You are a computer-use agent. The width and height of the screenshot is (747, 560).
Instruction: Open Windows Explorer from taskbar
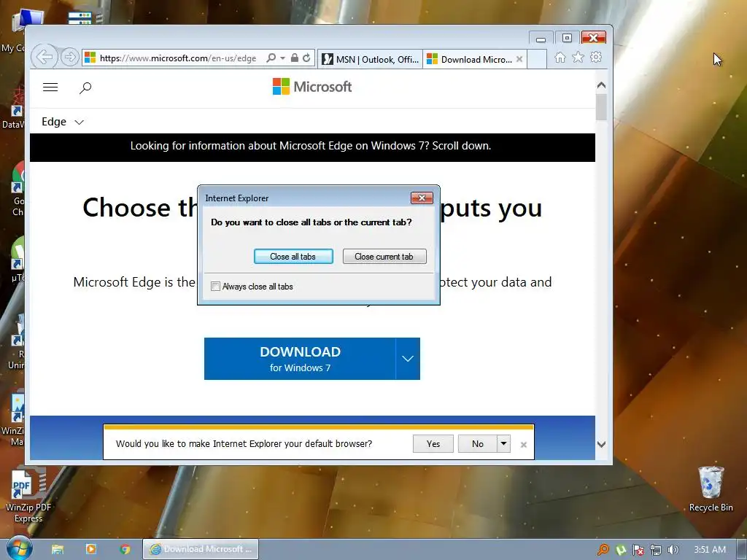(58, 549)
